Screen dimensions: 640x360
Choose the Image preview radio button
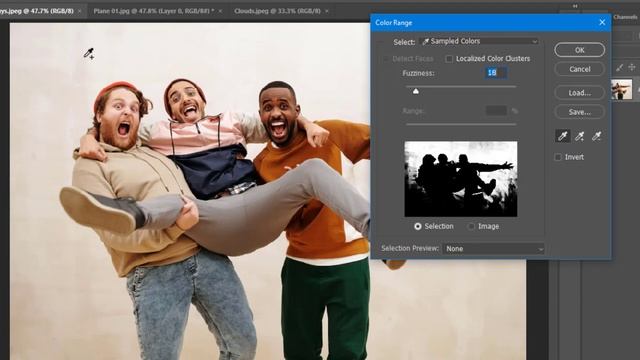tap(471, 226)
